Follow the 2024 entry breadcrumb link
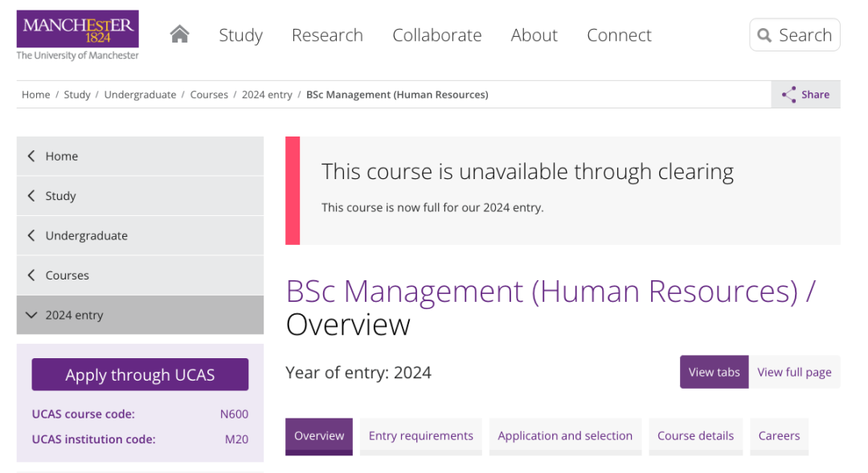The height and width of the screenshot is (473, 868). pyautogui.click(x=267, y=95)
